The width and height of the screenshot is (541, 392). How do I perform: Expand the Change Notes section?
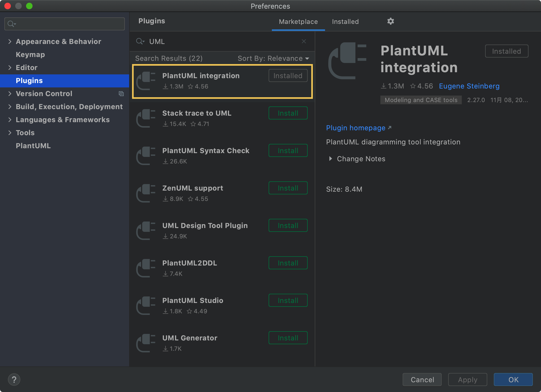[x=330, y=159]
